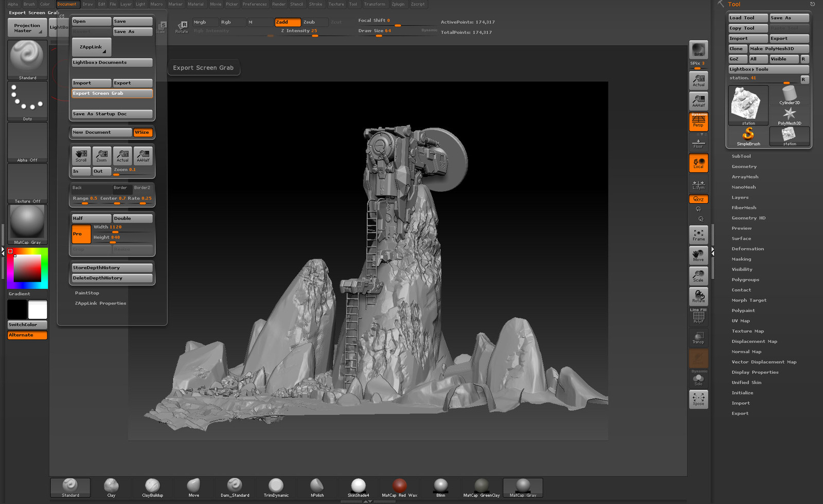Toggle XYZ rotation mode
This screenshot has height=504, width=823.
699,199
